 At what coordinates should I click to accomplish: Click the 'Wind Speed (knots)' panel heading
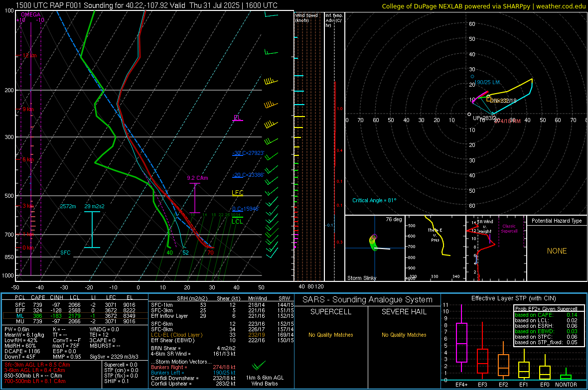coord(306,17)
